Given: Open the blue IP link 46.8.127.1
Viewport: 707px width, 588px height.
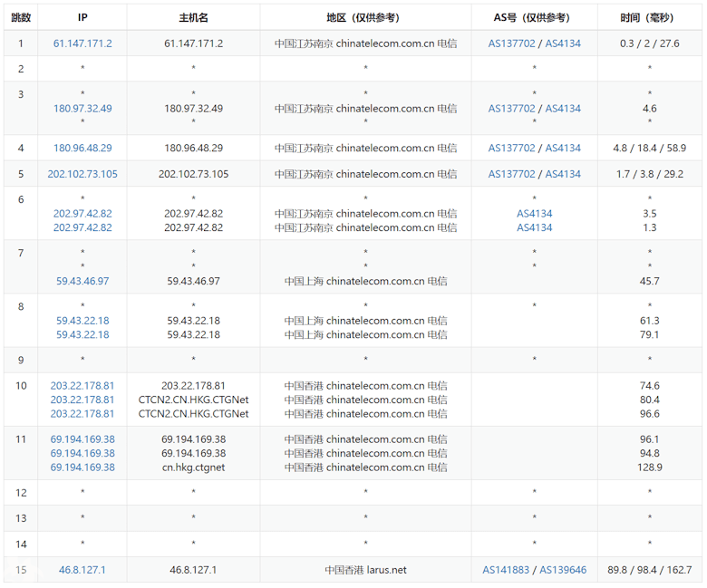Looking at the screenshot, I should click(82, 570).
